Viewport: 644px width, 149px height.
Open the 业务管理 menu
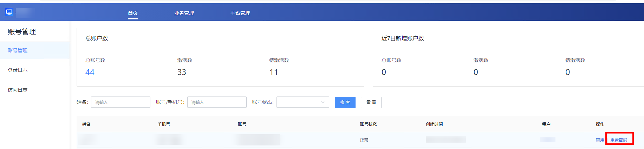pyautogui.click(x=184, y=13)
